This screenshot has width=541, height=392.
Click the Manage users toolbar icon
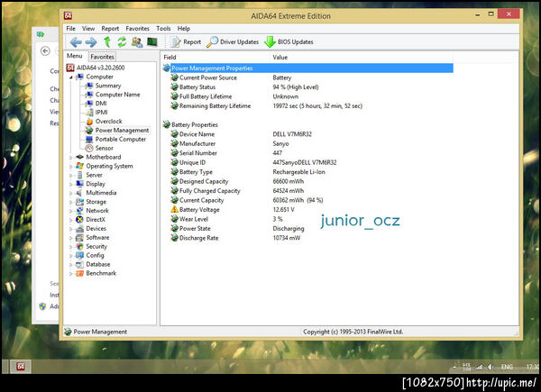click(x=137, y=42)
